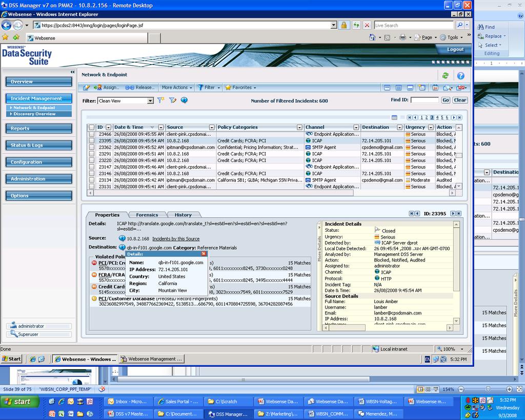Switch to Websense Management taskbar item
Viewport: 525px width, 420px height.
[152, 359]
